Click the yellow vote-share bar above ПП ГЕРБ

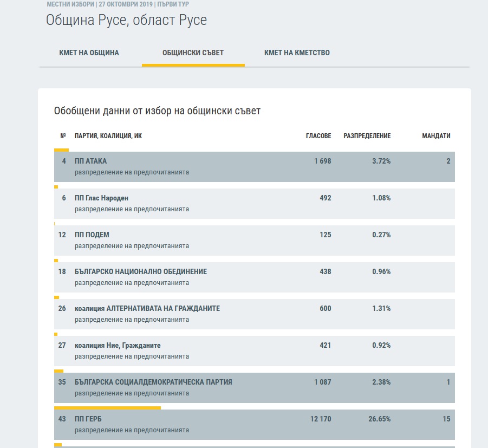tap(107, 408)
